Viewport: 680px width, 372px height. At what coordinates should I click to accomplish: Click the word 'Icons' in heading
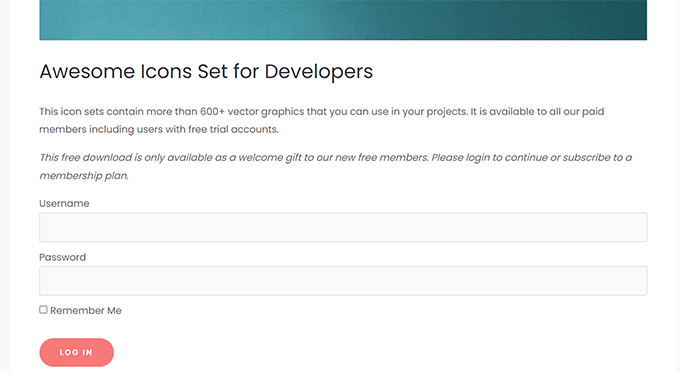pos(166,72)
